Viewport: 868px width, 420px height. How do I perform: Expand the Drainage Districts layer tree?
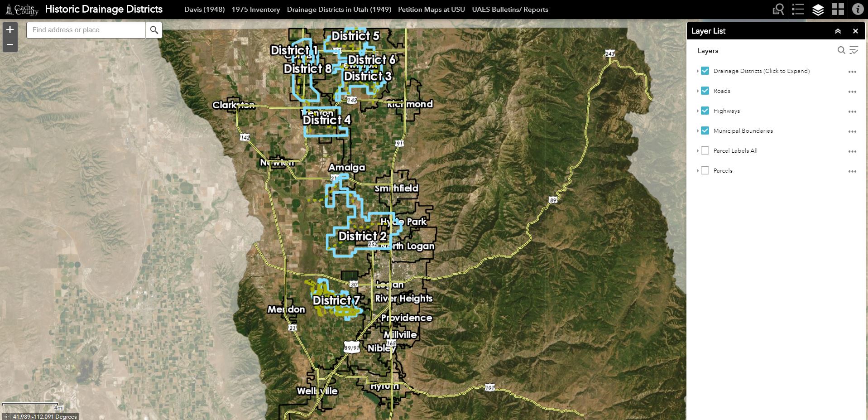pyautogui.click(x=697, y=71)
